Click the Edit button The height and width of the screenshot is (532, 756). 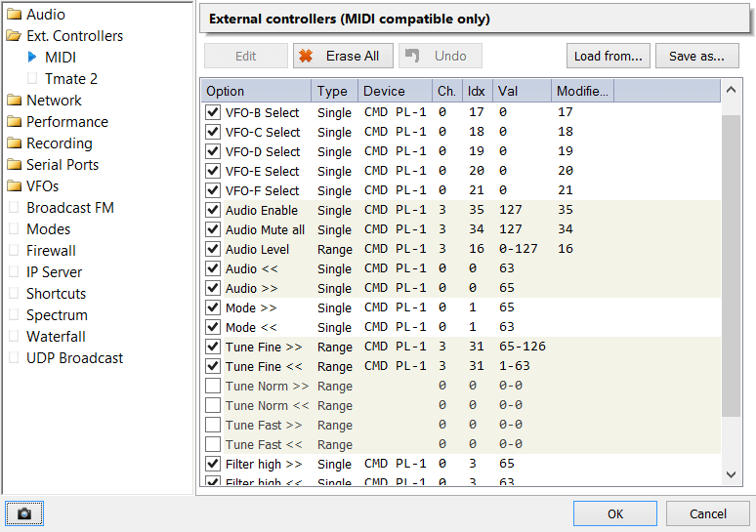pyautogui.click(x=246, y=56)
